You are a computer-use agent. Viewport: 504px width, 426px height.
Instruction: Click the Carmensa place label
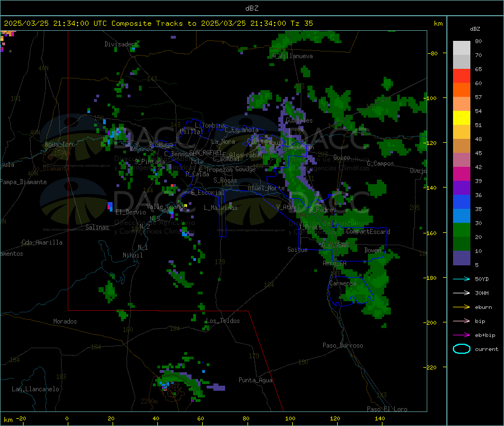coord(343,283)
